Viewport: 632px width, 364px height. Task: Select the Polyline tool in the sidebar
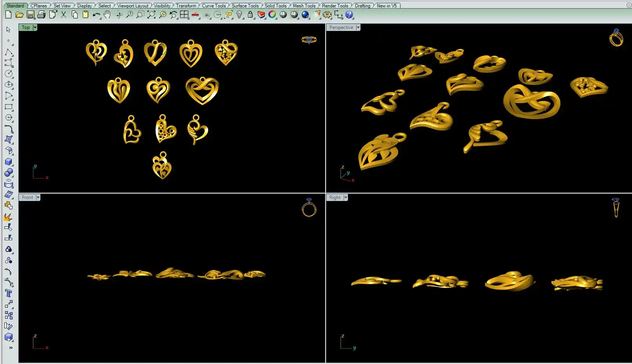9,52
